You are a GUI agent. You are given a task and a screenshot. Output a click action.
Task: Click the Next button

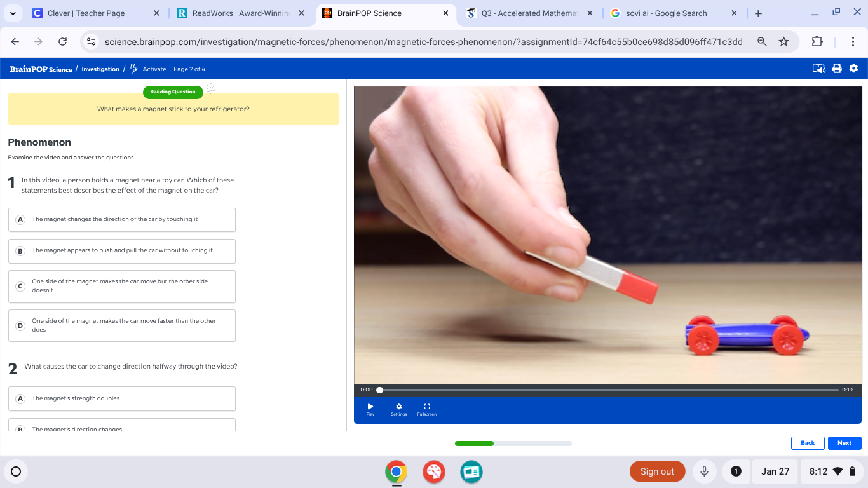844,443
